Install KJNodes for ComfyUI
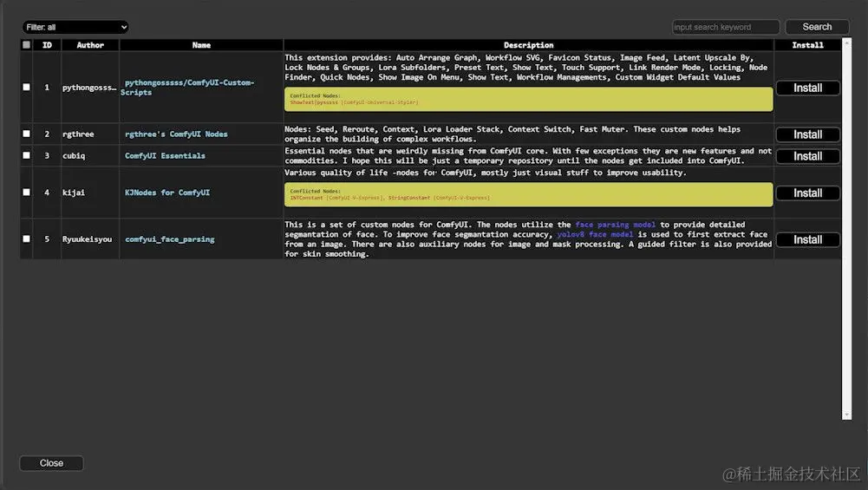This screenshot has width=868, height=490. point(807,193)
